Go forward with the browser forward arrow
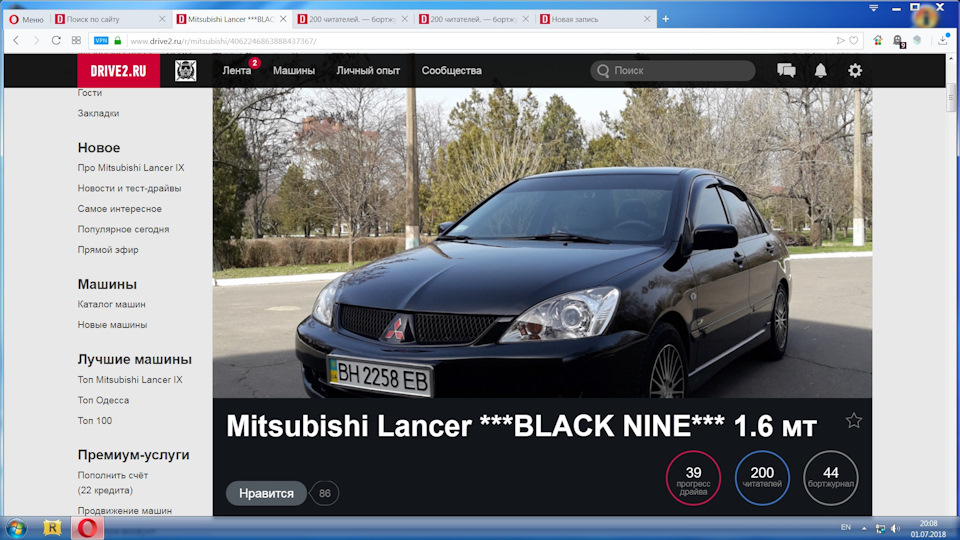 click(x=36, y=40)
